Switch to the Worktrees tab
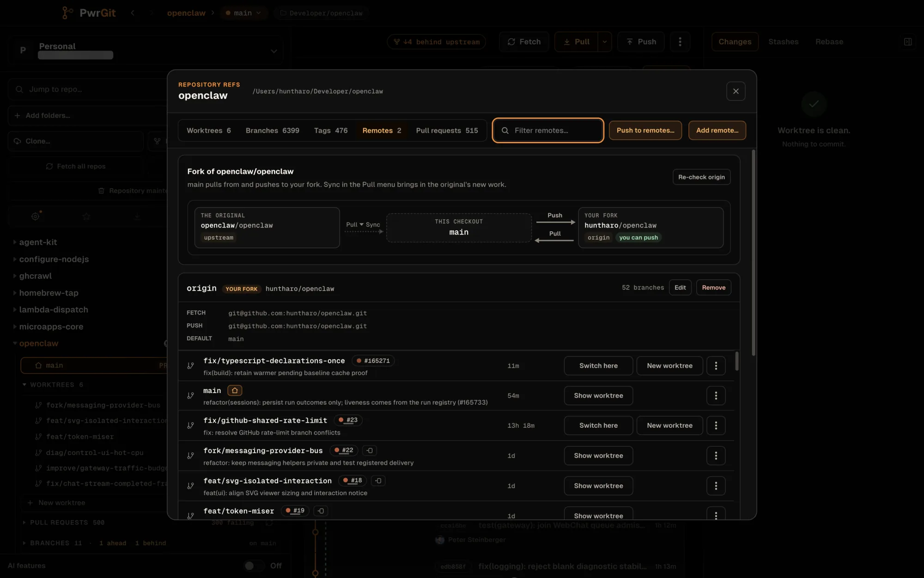The width and height of the screenshot is (924, 578). point(209,130)
